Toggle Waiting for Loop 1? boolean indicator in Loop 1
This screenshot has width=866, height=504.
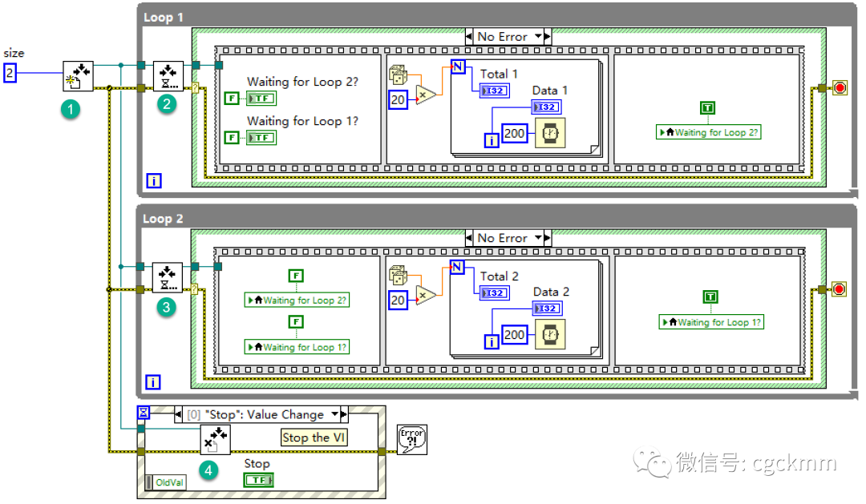tap(261, 138)
